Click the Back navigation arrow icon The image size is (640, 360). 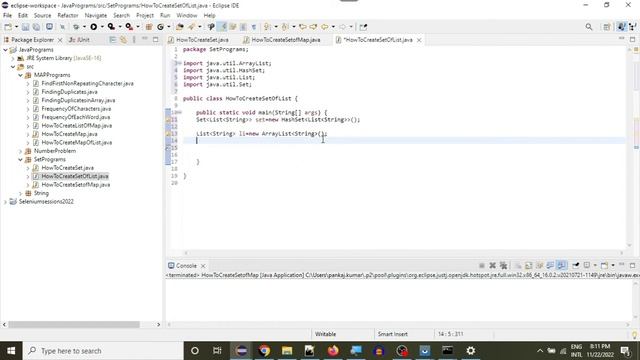tap(324, 27)
